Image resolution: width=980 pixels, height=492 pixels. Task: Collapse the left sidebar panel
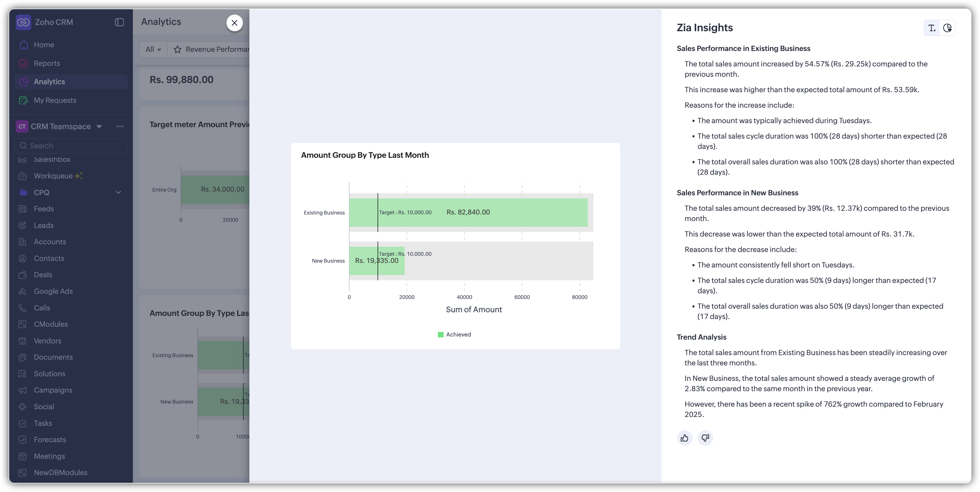coord(119,22)
